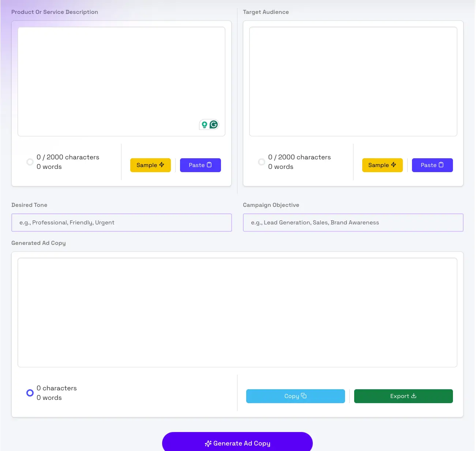Screen dimensions: 476x451
Task: Click the Grammarly icon in Product description box
Action: (214, 125)
